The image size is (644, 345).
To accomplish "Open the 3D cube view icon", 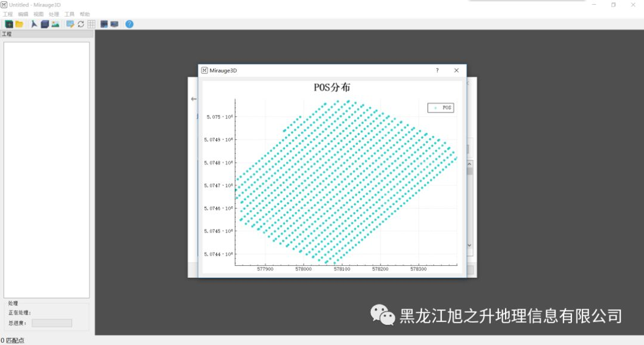I will coord(44,24).
